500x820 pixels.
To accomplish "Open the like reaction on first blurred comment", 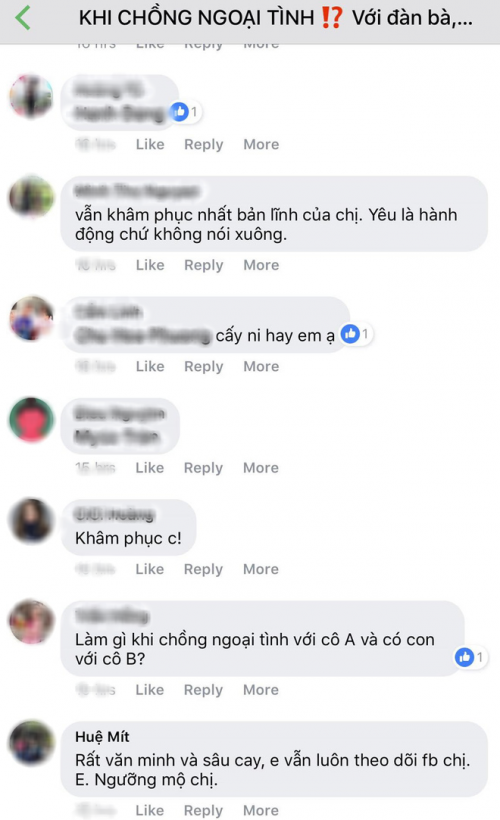I will point(185,111).
